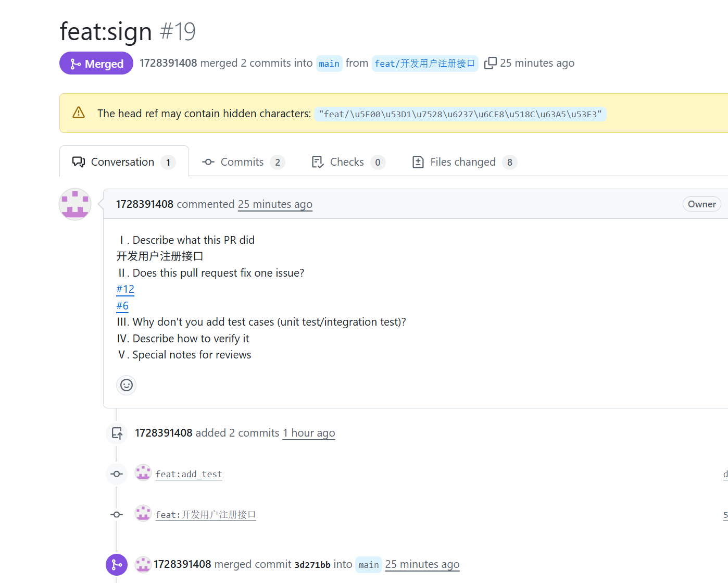The image size is (728, 583).
Task: Select 'Ⅰ. Describe what this PR did' text
Action: tap(186, 240)
